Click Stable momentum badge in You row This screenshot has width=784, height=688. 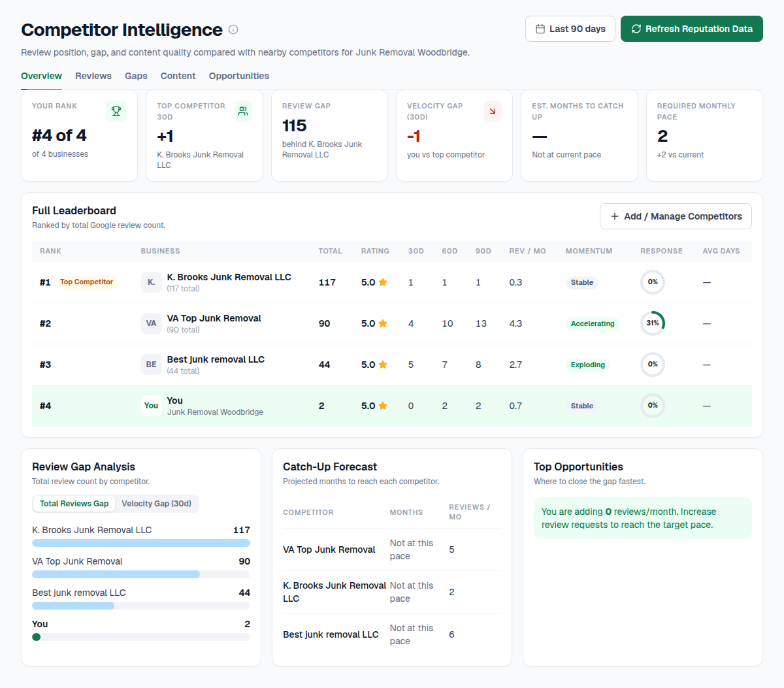click(x=582, y=406)
